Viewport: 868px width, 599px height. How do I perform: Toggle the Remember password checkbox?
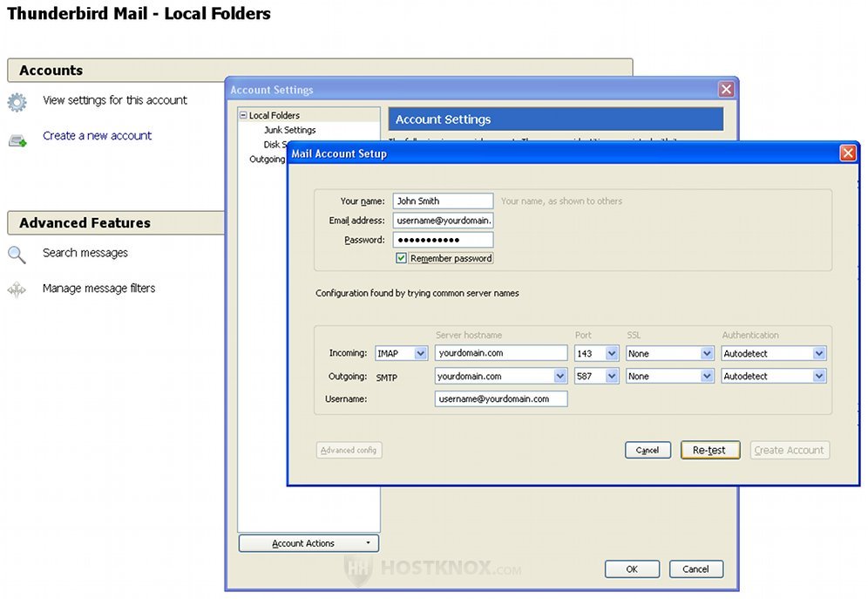tap(402, 258)
